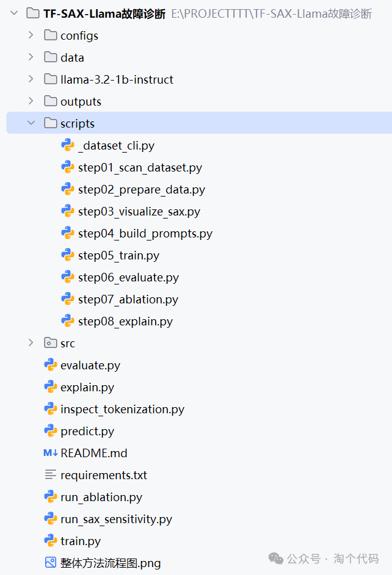Click Python icon beside run_sax_sensitivity.py
The image size is (392, 575).
pyautogui.click(x=51, y=519)
